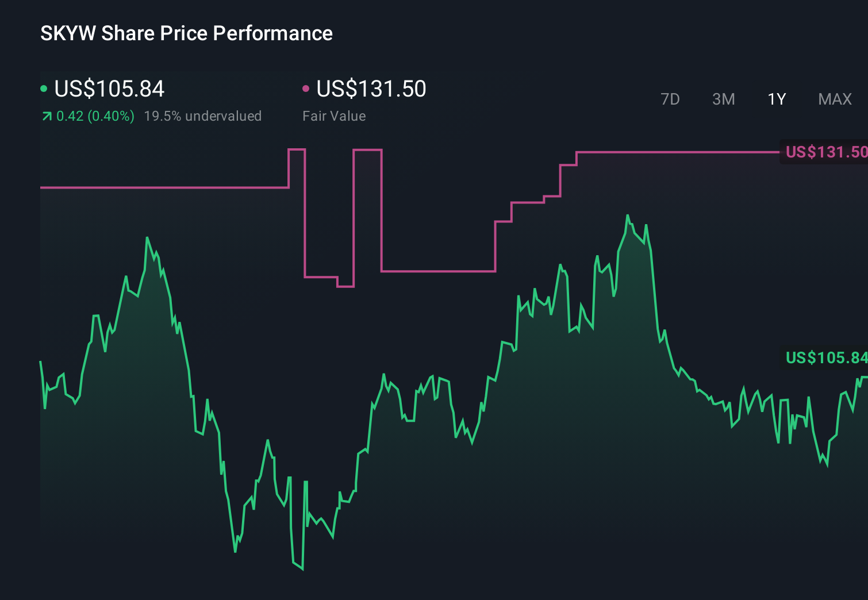Click the Fair Value label text
This screenshot has width=868, height=600.
click(x=334, y=116)
